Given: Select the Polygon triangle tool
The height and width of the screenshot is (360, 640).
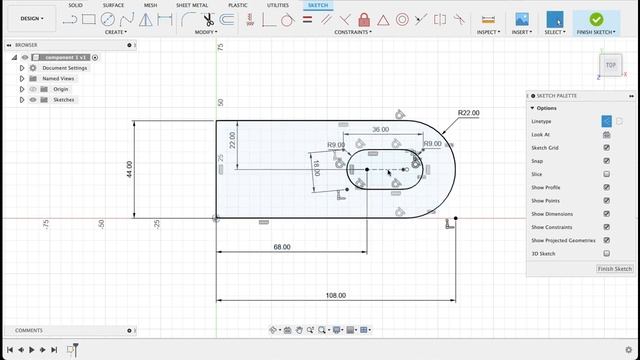Looking at the screenshot, I should [x=146, y=19].
